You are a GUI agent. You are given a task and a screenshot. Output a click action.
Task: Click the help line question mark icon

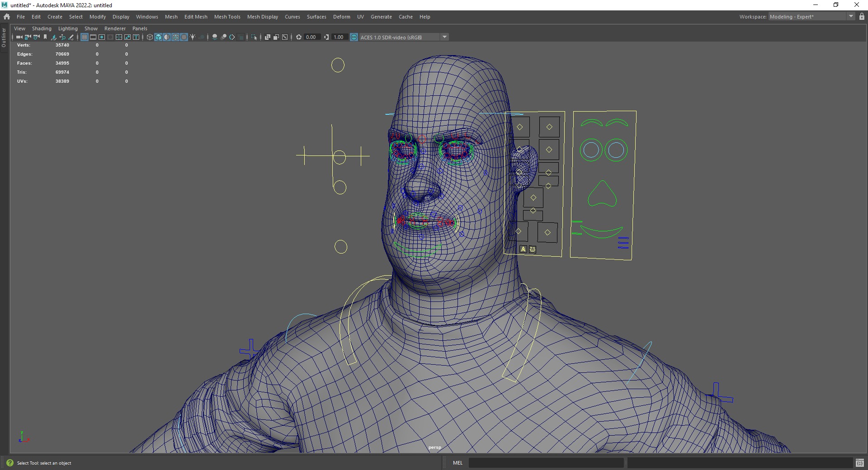10,463
